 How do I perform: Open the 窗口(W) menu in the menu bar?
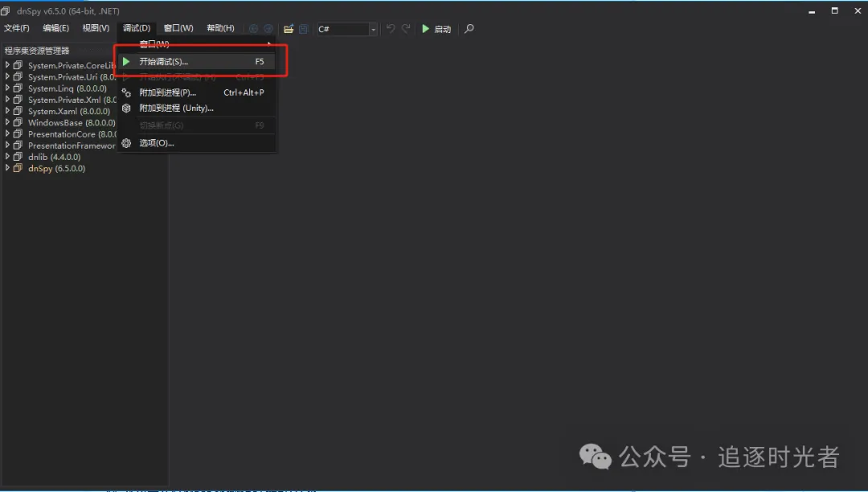tap(178, 28)
